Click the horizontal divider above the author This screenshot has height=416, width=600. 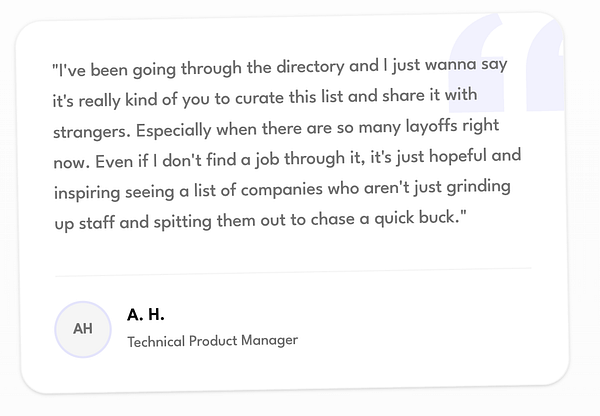point(293,272)
